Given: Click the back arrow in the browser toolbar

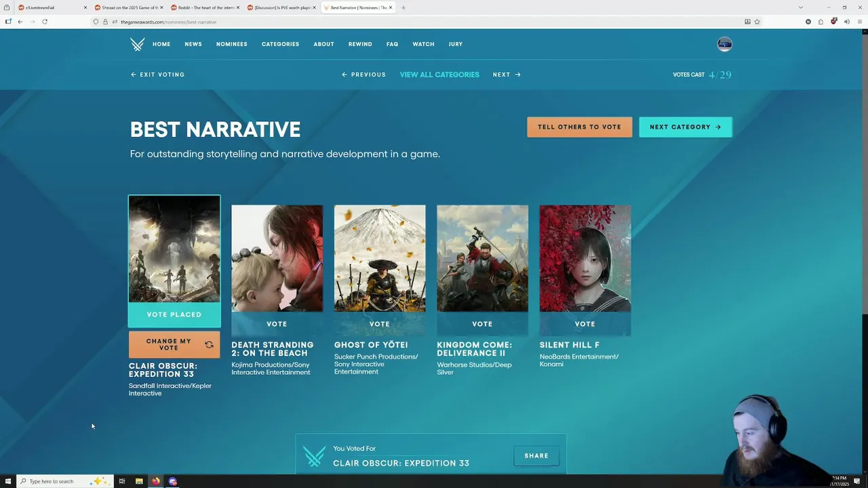Looking at the screenshot, I should pyautogui.click(x=20, y=22).
